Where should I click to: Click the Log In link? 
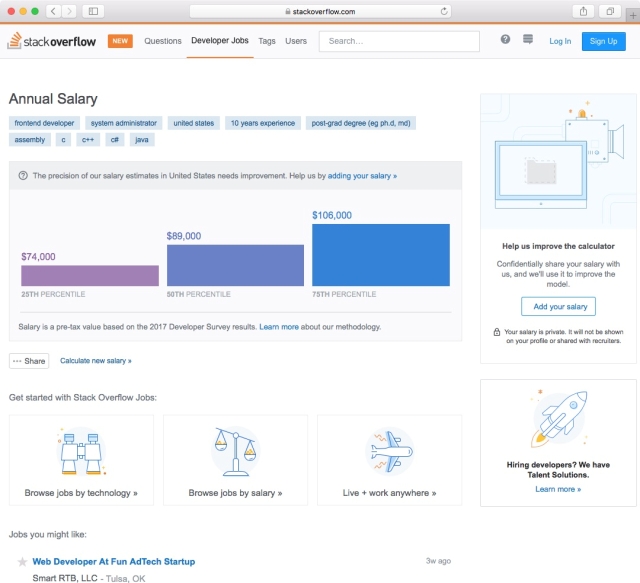tap(560, 41)
